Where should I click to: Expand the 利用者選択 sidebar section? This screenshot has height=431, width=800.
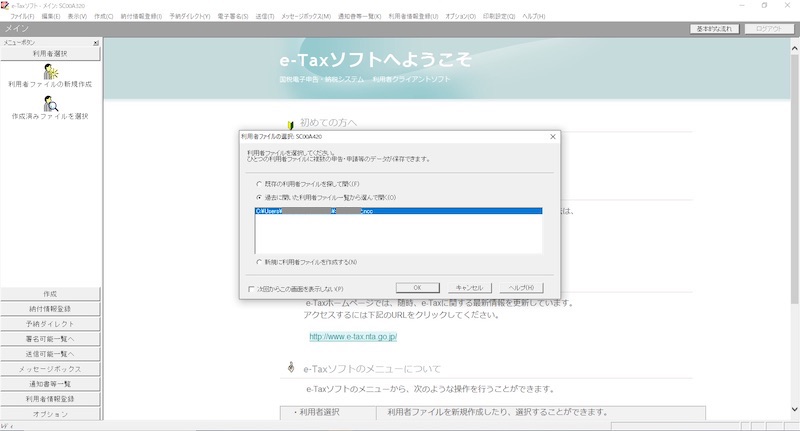click(x=50, y=54)
